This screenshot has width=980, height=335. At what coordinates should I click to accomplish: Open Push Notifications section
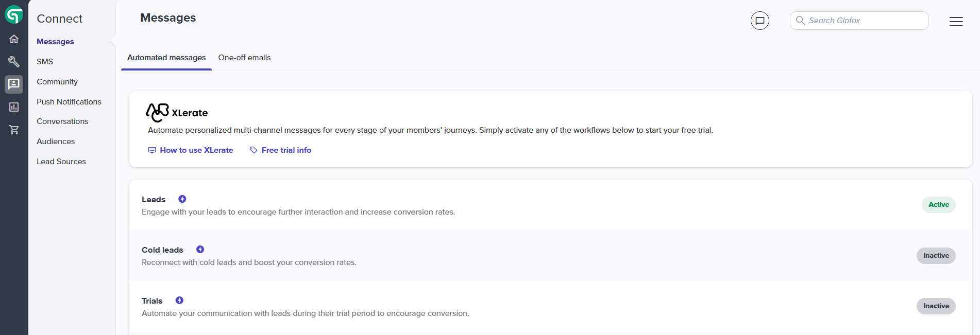click(x=69, y=102)
